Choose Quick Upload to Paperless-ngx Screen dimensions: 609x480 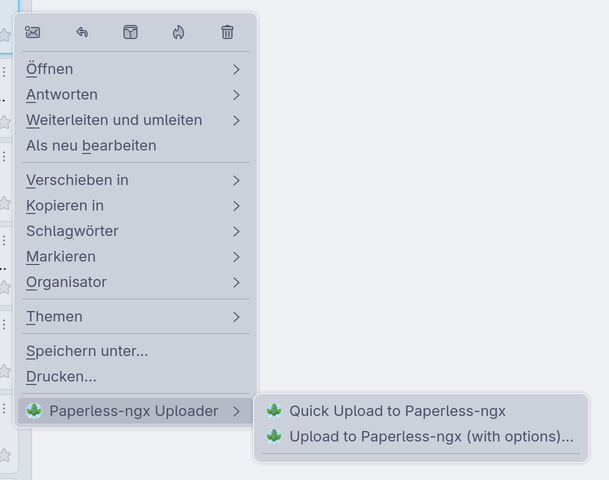(397, 411)
